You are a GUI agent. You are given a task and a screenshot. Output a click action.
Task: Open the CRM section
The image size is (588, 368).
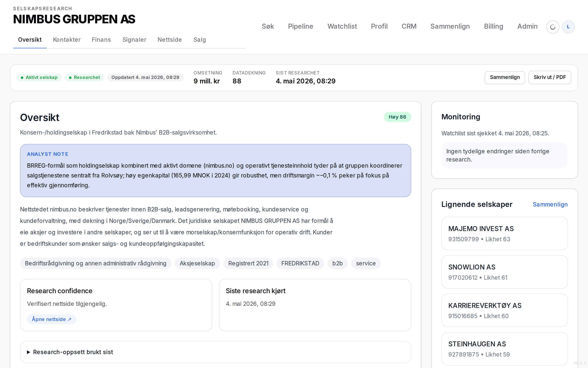click(x=409, y=26)
